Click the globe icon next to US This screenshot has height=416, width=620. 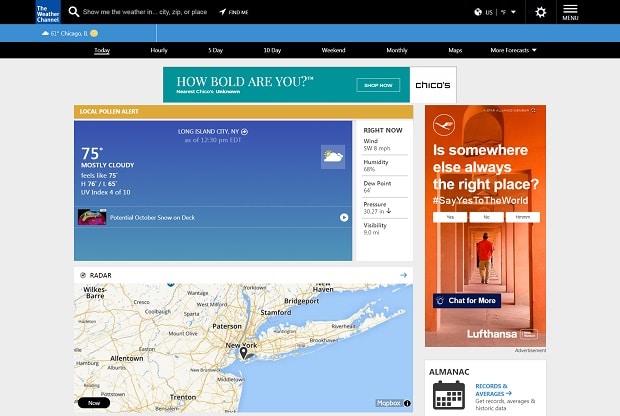478,12
